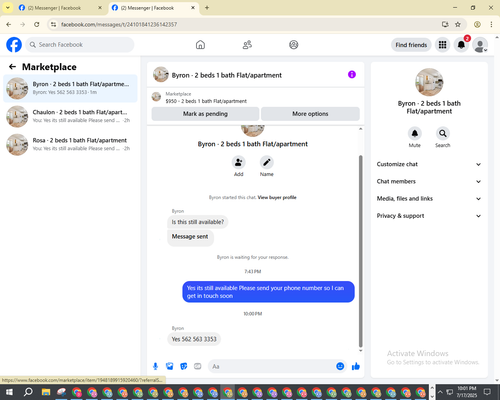Open the taskbar clock showing 10:01 PM

coord(467,392)
